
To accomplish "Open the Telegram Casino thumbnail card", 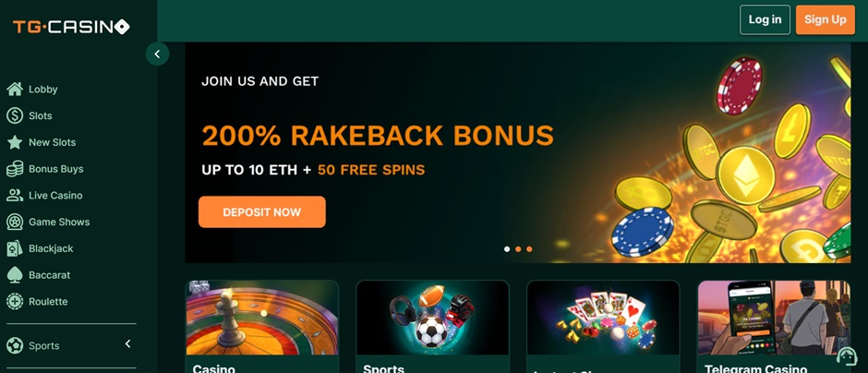I will (774, 327).
